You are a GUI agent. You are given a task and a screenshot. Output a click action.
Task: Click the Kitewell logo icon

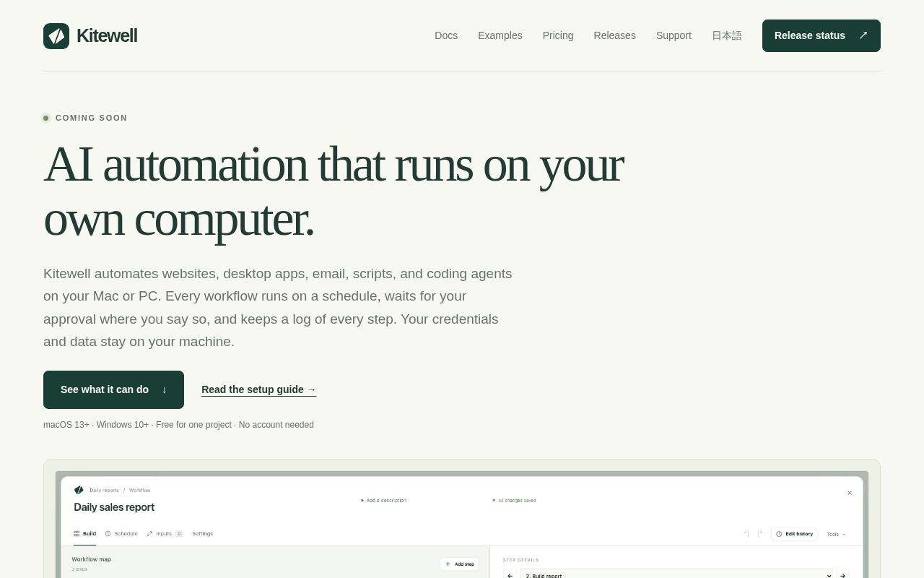[56, 36]
